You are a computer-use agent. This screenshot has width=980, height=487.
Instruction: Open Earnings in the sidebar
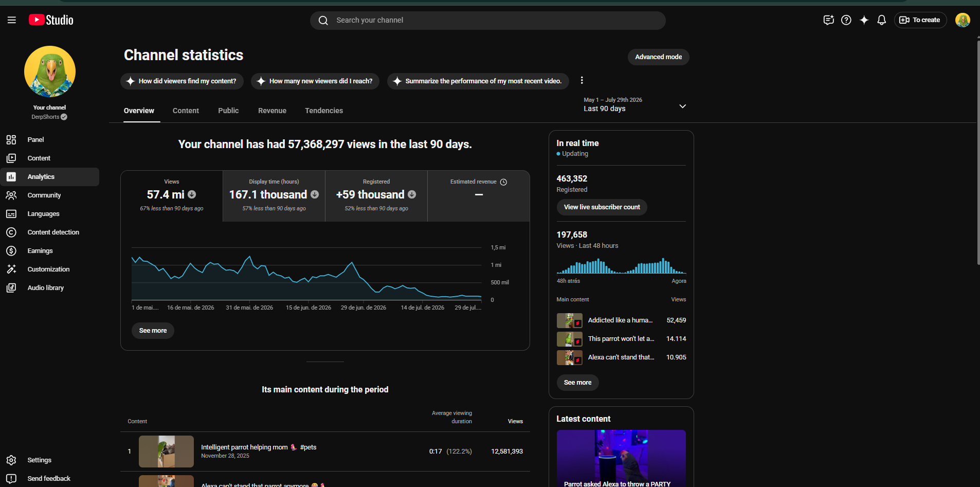[50, 251]
